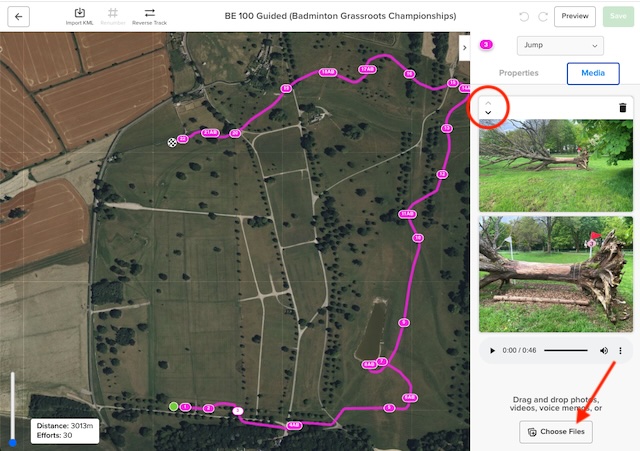Play the 0:46 audio recording
Screen dimensions: 640x451
point(491,351)
